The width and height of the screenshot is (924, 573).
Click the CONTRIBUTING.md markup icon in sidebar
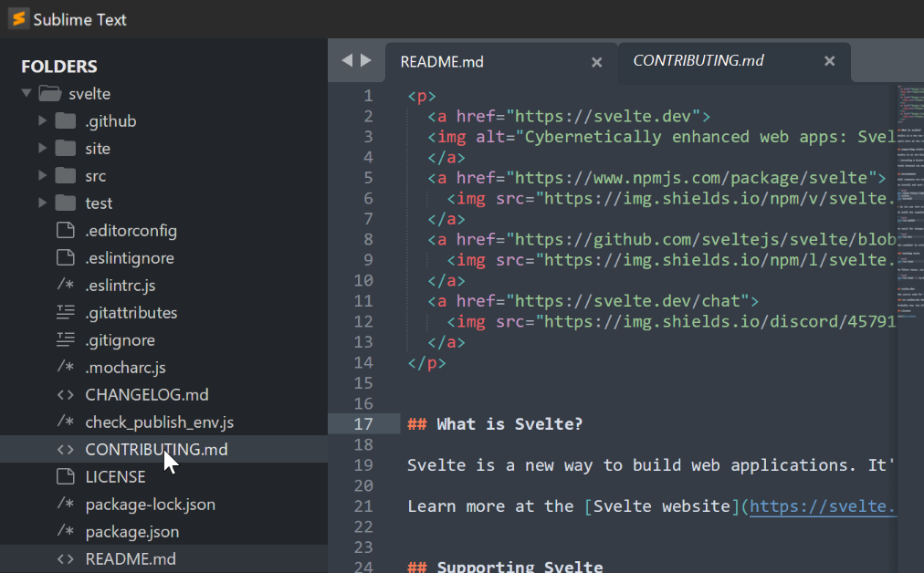66,449
